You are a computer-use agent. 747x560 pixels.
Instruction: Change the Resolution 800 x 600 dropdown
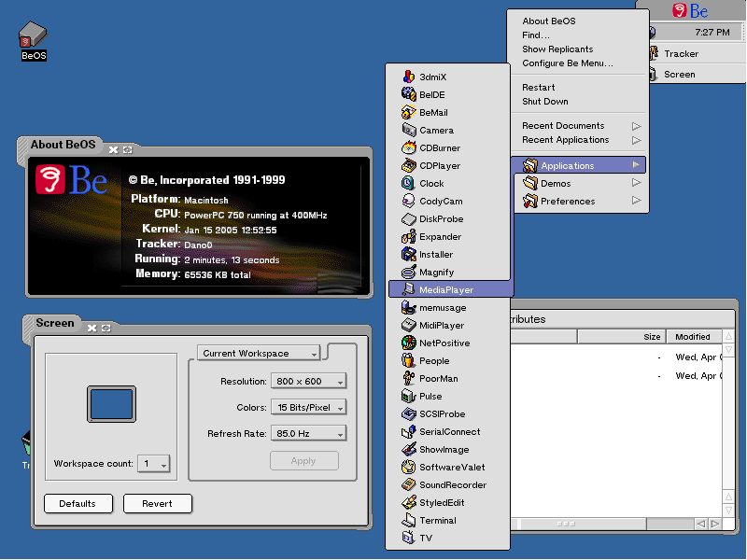(309, 381)
